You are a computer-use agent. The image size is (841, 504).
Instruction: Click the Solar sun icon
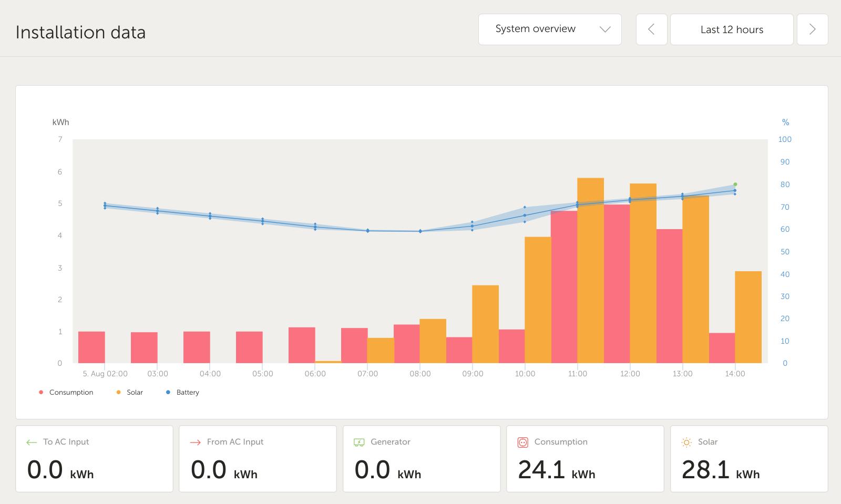point(686,443)
